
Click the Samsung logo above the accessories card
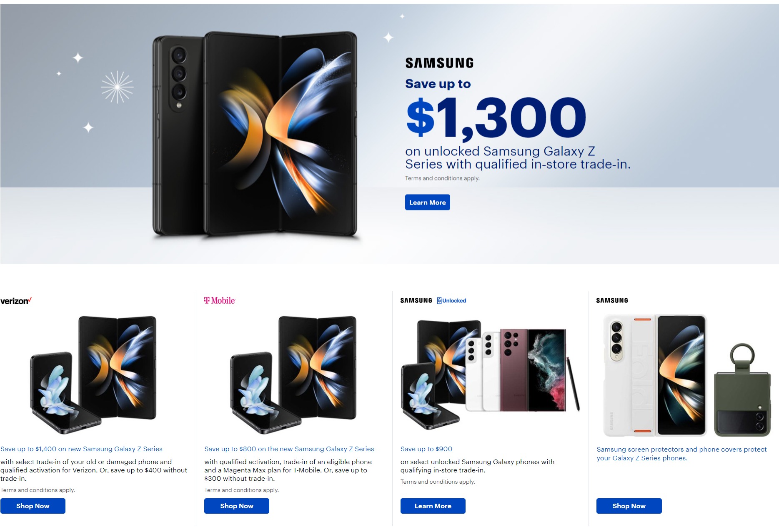pyautogui.click(x=612, y=300)
